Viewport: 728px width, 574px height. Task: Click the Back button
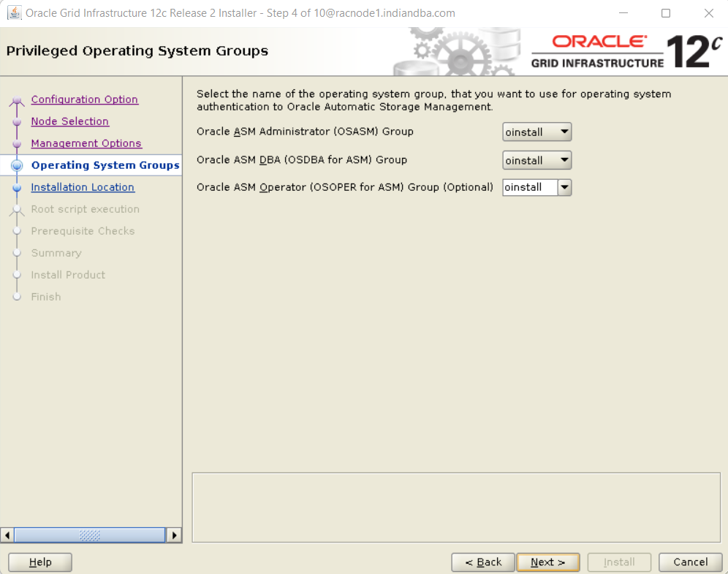click(483, 562)
